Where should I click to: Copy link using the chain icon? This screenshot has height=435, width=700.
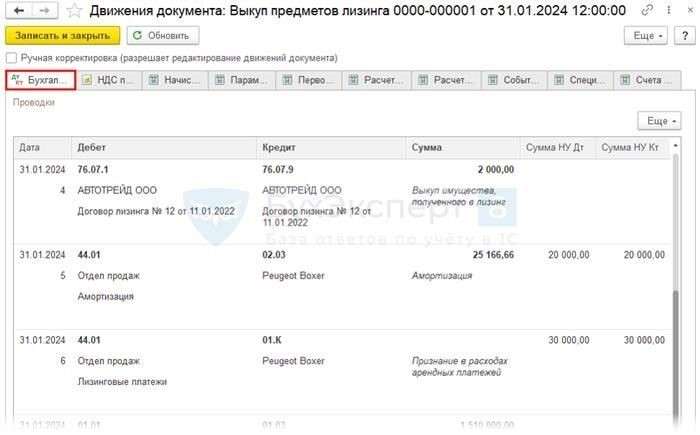point(647,10)
